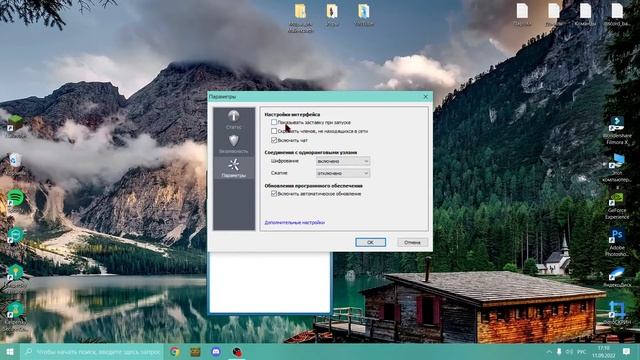Switch the РУС input language indicator
This screenshot has width=640, height=360.
point(582,351)
